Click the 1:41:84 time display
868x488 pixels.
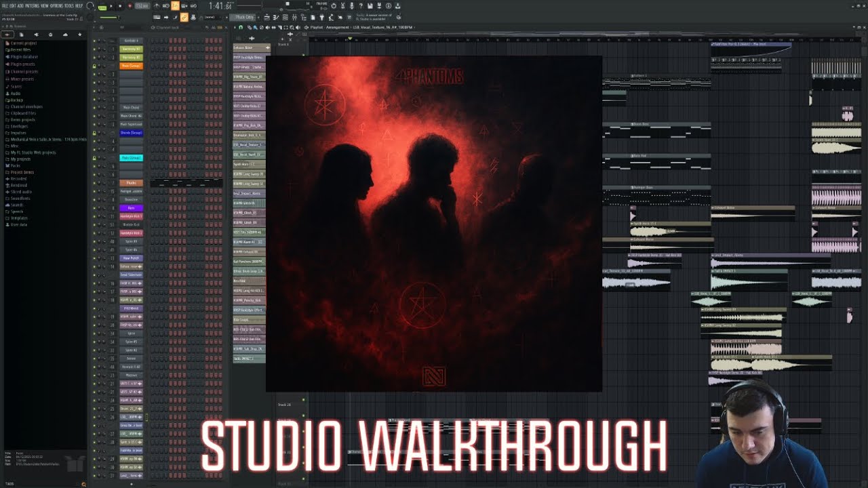tap(220, 6)
